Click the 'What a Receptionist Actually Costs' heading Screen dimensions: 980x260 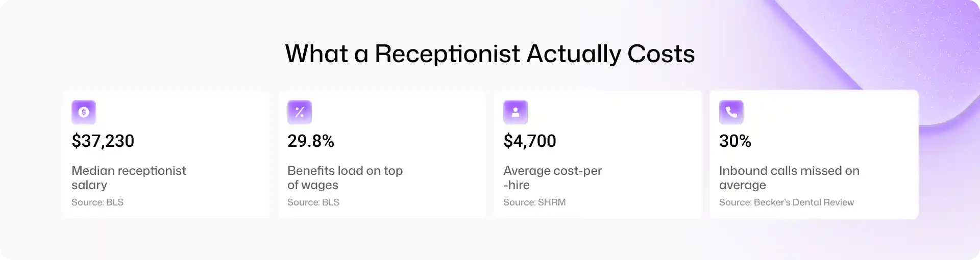click(490, 54)
